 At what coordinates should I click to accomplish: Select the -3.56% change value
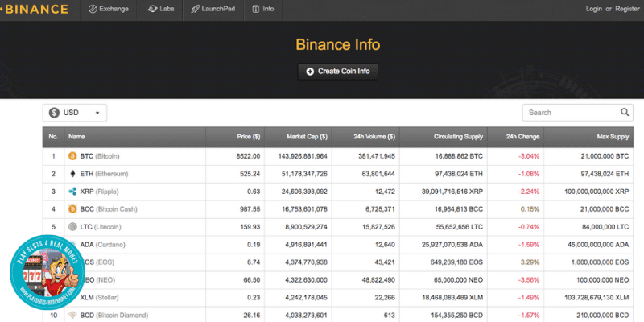click(x=530, y=280)
